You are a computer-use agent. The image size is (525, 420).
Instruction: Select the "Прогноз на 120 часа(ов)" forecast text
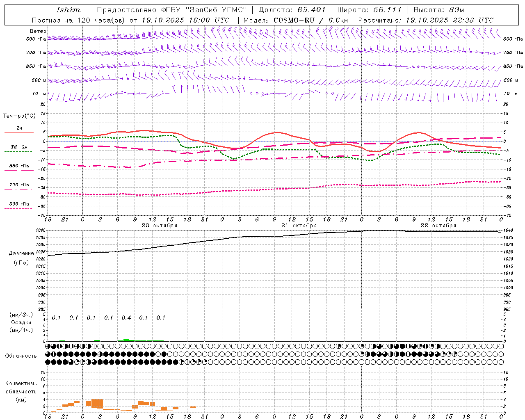(x=79, y=20)
